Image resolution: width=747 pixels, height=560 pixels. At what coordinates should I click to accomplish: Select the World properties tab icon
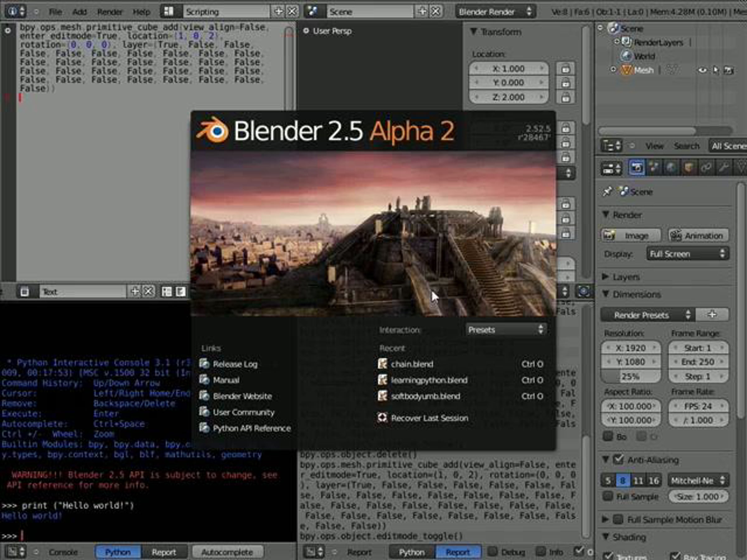[671, 168]
